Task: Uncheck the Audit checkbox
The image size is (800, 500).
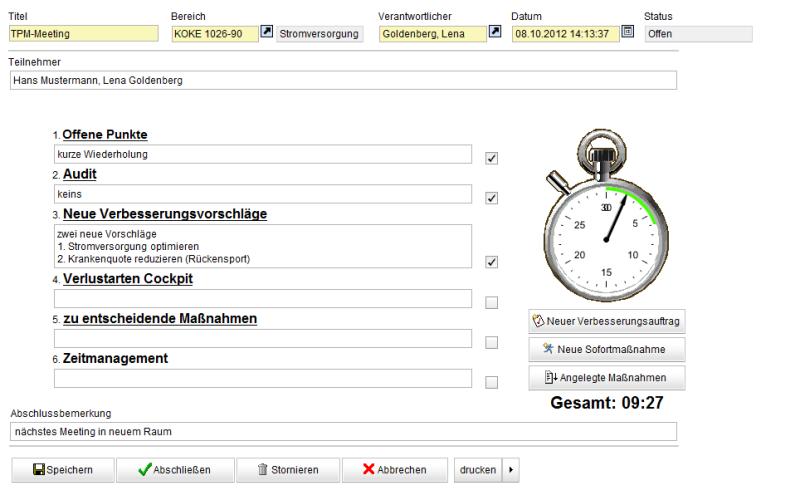Action: 491,198
